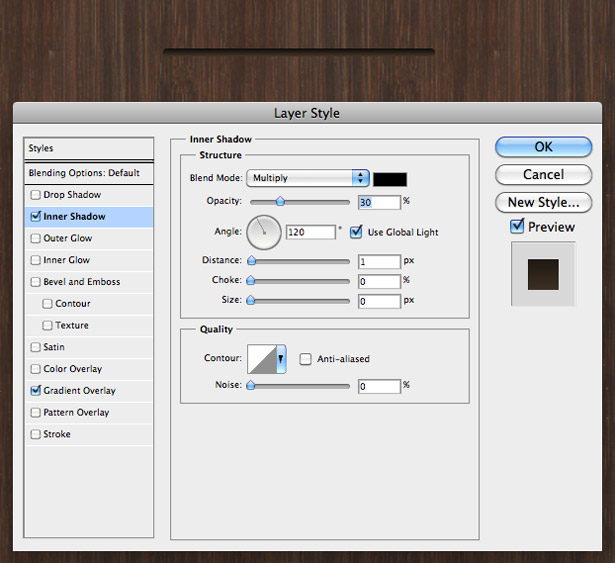This screenshot has height=563, width=615.
Task: Toggle the Preview checkbox
Action: 517,226
